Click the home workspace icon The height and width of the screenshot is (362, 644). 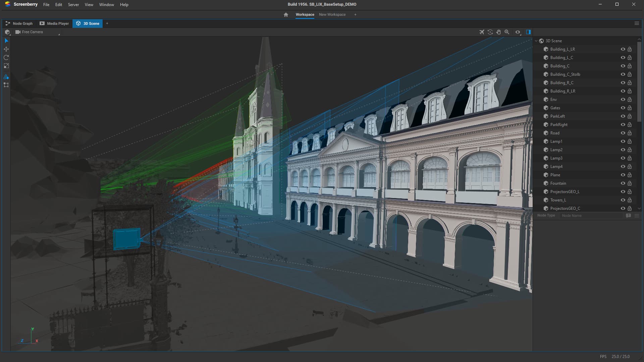tap(286, 15)
